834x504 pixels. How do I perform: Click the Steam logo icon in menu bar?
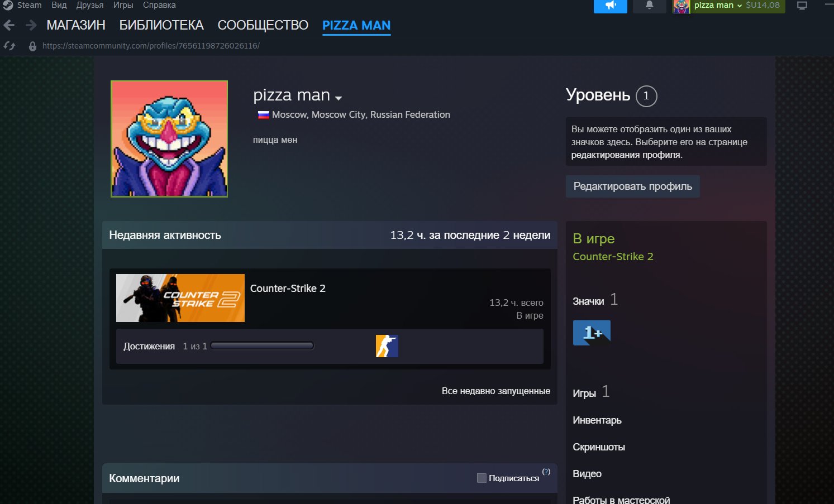pos(7,5)
